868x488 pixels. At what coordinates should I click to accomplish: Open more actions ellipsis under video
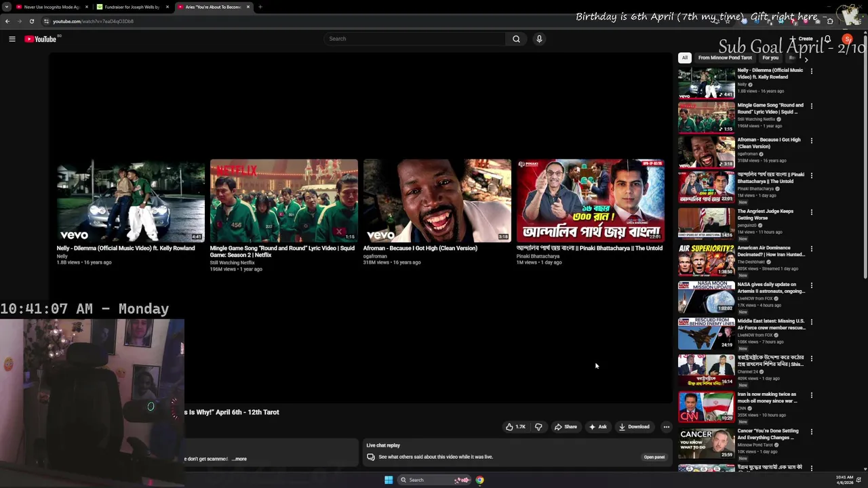click(667, 427)
